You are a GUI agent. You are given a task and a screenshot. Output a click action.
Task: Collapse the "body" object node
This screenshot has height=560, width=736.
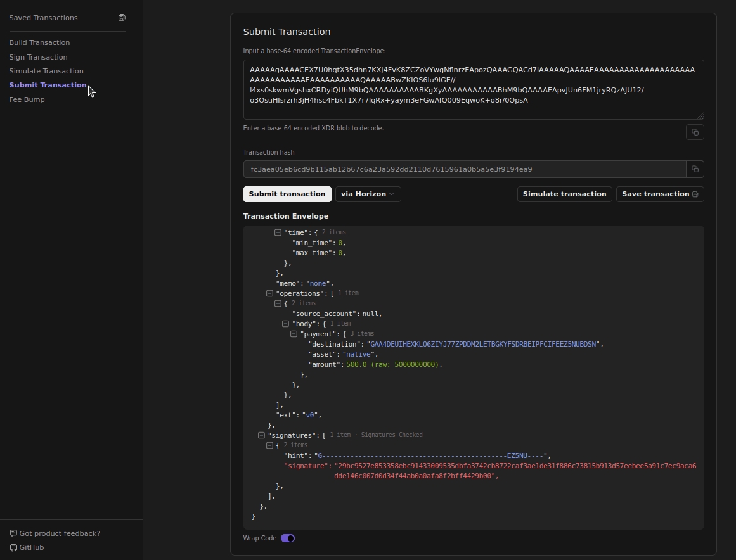pos(285,324)
